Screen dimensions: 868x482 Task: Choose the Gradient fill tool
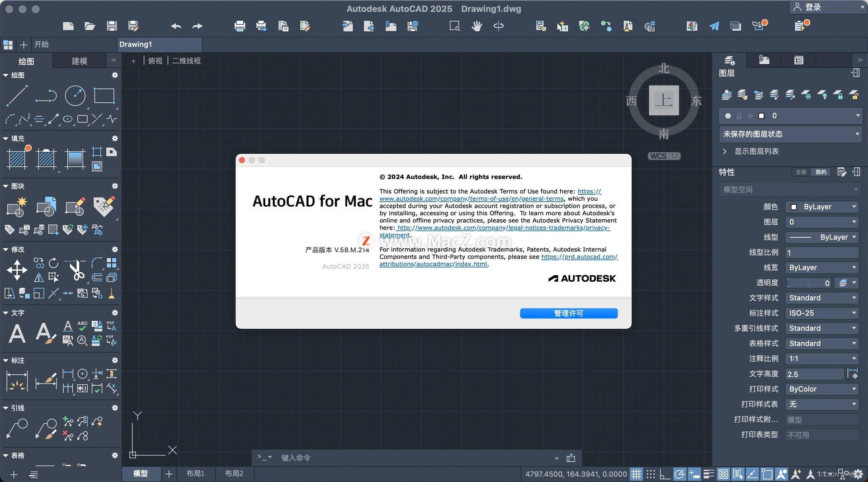coord(75,159)
